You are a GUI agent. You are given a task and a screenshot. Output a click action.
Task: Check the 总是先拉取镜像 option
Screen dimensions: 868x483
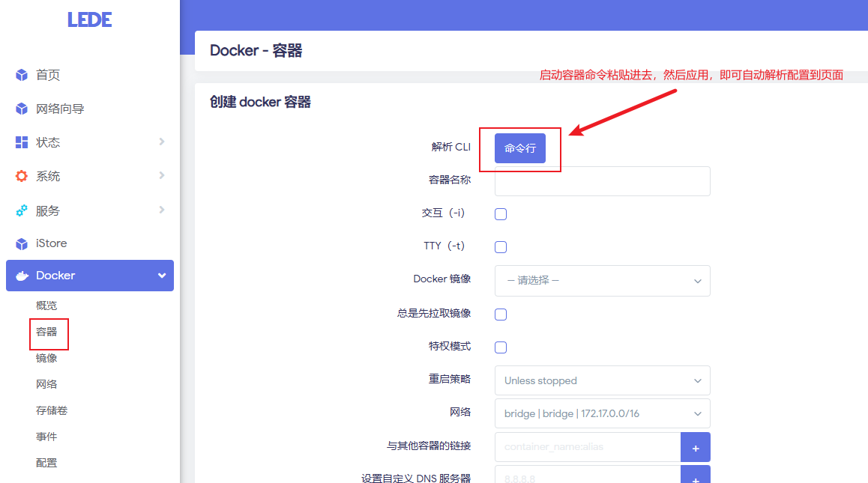pos(501,315)
